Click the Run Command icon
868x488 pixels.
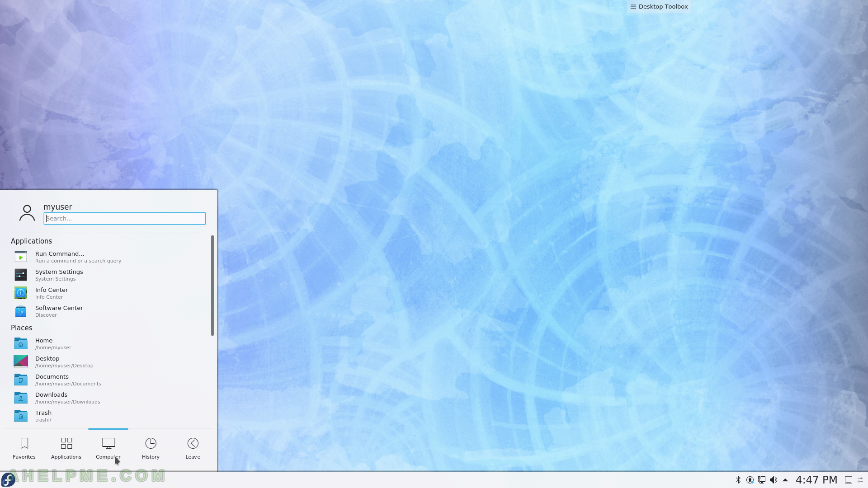pos(21,257)
